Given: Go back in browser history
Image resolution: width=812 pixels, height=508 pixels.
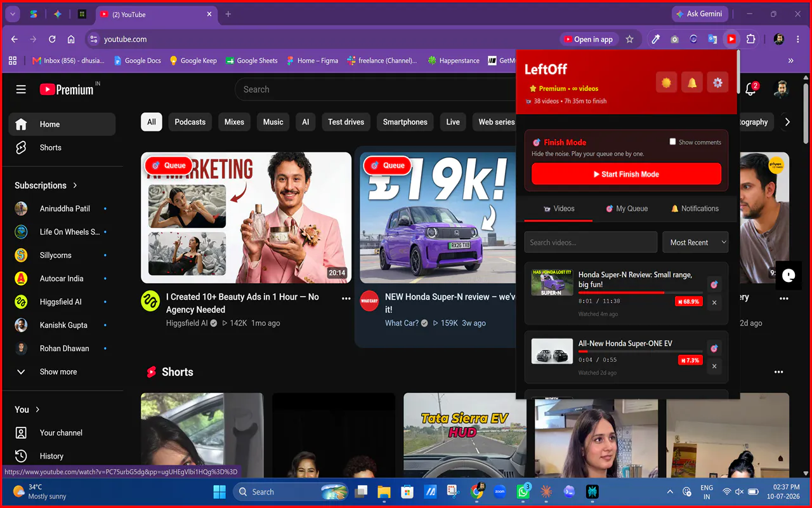Looking at the screenshot, I should (15, 39).
